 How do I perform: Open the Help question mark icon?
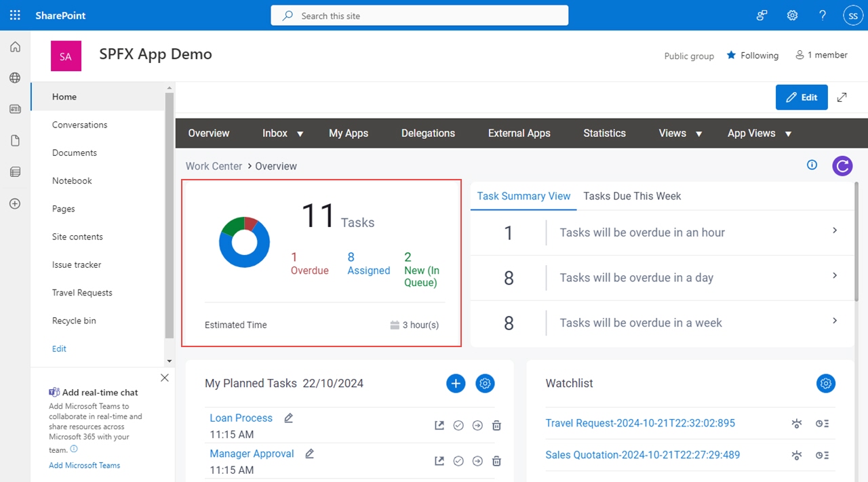click(x=823, y=15)
